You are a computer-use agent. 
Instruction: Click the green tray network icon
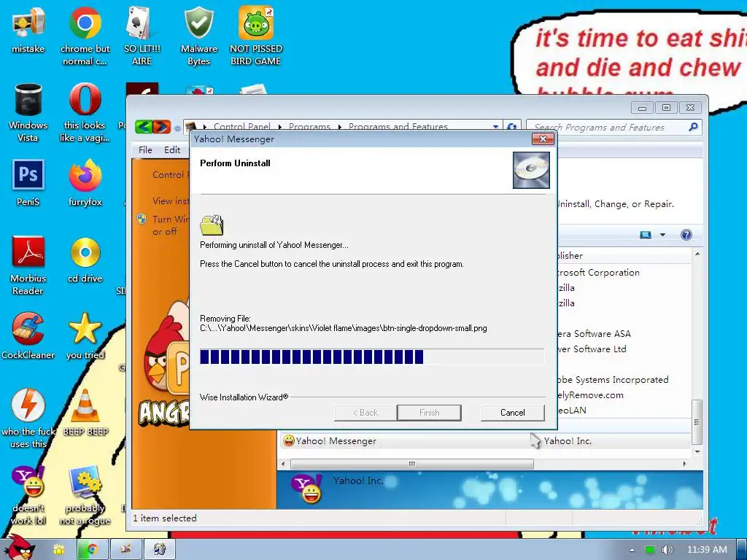(x=649, y=550)
